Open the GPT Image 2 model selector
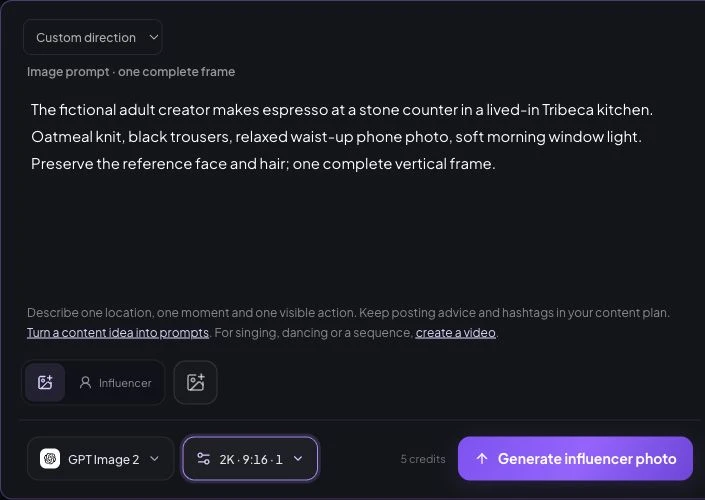705x500 pixels. click(101, 459)
